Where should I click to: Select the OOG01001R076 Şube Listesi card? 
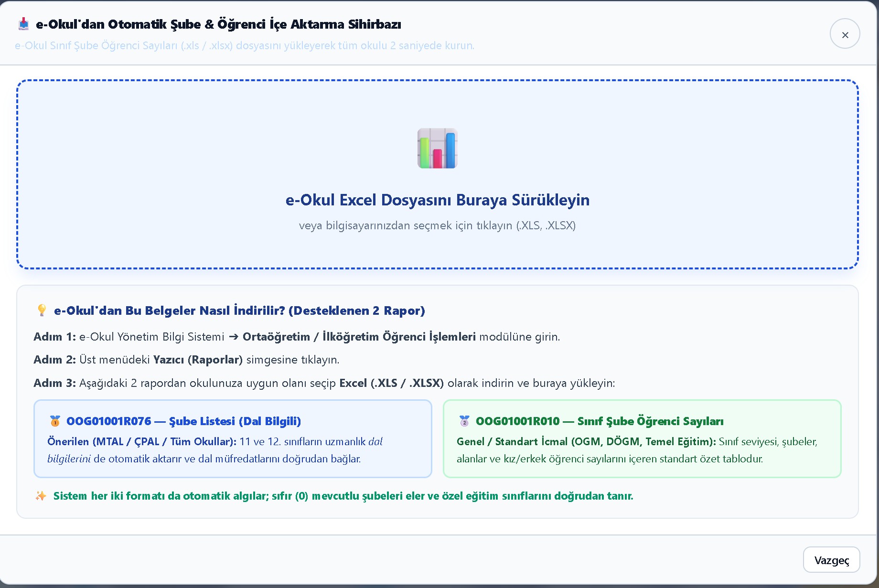pos(233,438)
